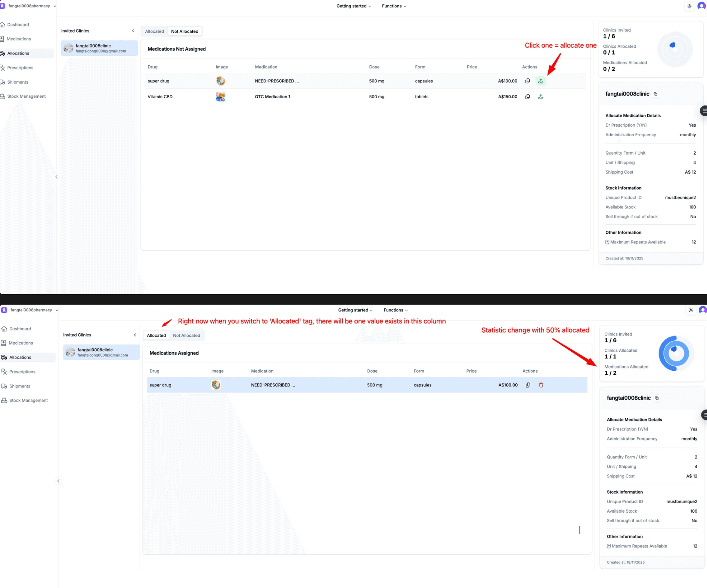This screenshot has height=588, width=707.
Task: Collapse the Invited Clinics panel chevron
Action: [x=133, y=31]
